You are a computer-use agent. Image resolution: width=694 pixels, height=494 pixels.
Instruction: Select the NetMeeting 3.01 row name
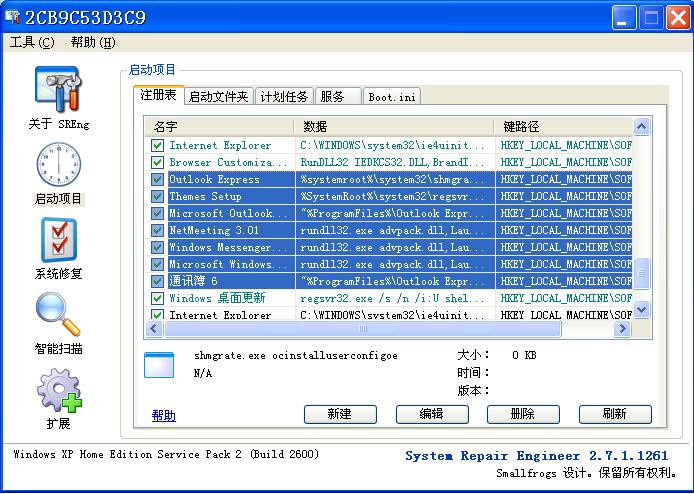point(214,230)
